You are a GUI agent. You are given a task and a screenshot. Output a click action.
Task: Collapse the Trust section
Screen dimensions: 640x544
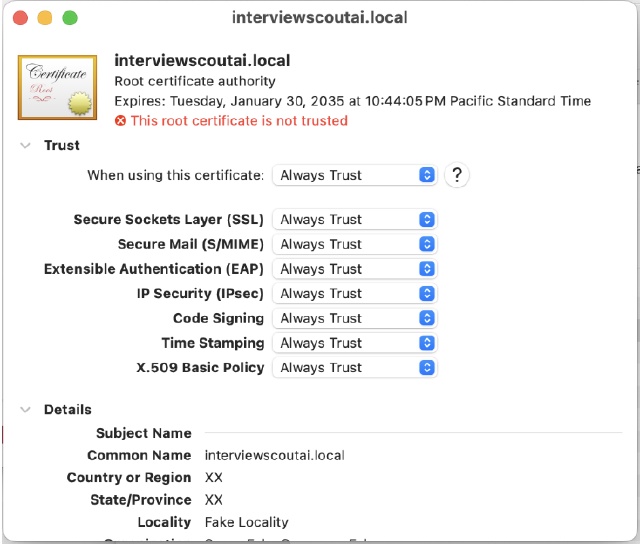25,146
